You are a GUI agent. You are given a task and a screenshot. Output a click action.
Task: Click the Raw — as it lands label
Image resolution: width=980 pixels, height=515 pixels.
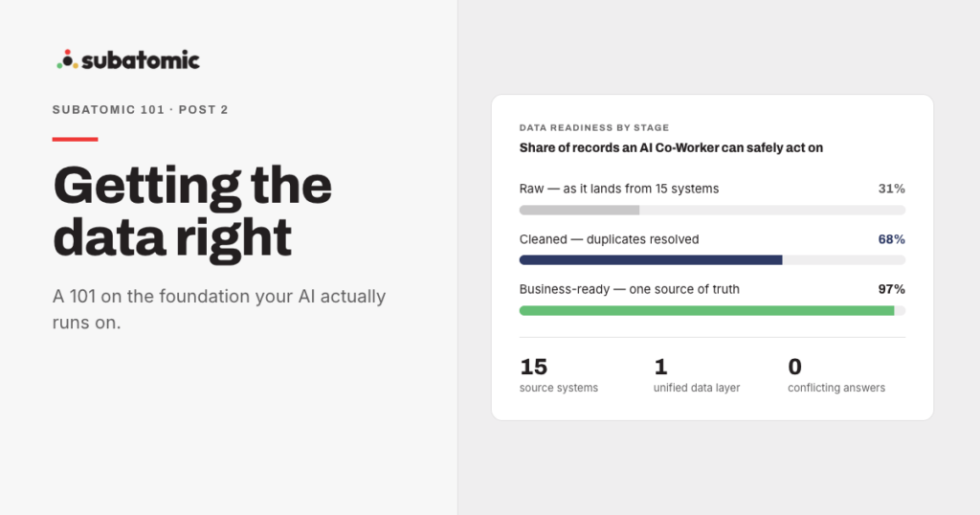coord(619,189)
